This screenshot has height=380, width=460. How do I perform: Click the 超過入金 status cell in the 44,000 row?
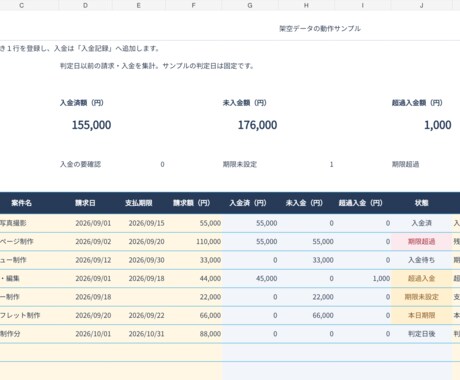[421, 278]
